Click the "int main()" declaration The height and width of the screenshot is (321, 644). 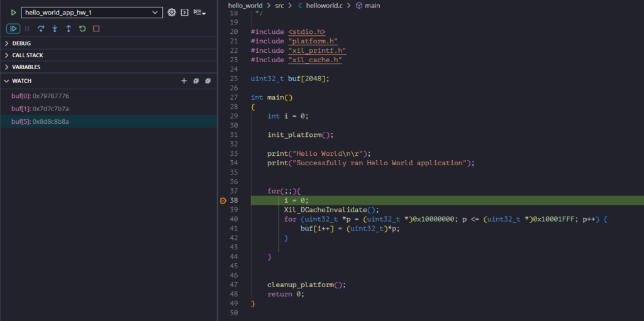point(272,97)
